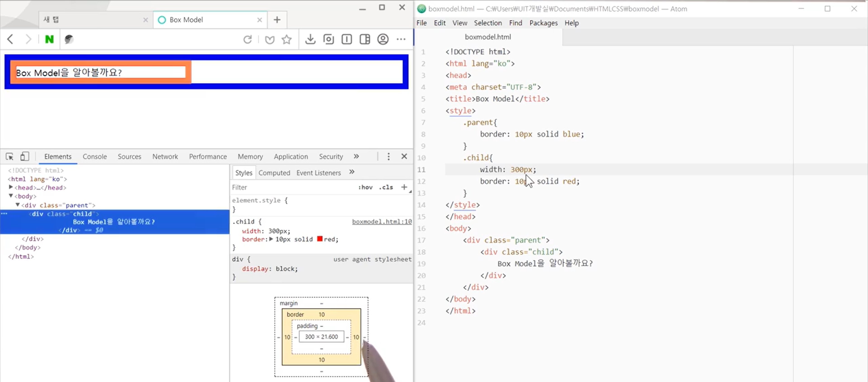Add new style rule plus button
This screenshot has height=382, width=868.
404,187
